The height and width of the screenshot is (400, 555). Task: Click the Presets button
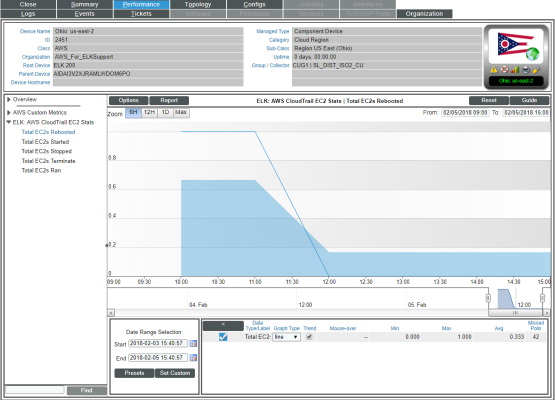point(135,373)
